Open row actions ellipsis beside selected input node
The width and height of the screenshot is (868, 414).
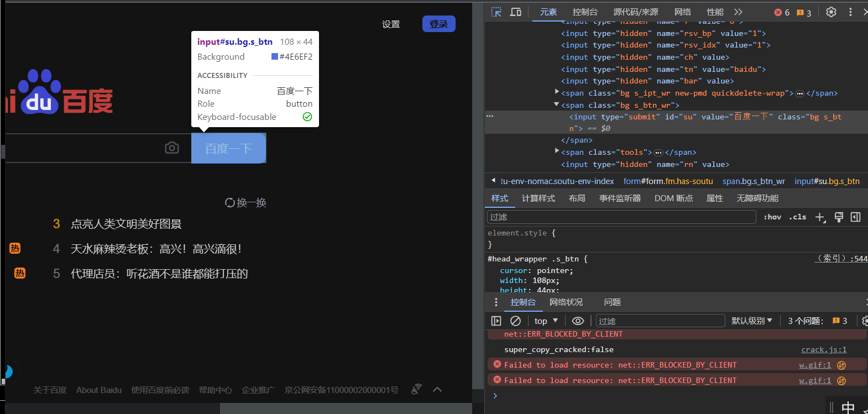coord(490,117)
